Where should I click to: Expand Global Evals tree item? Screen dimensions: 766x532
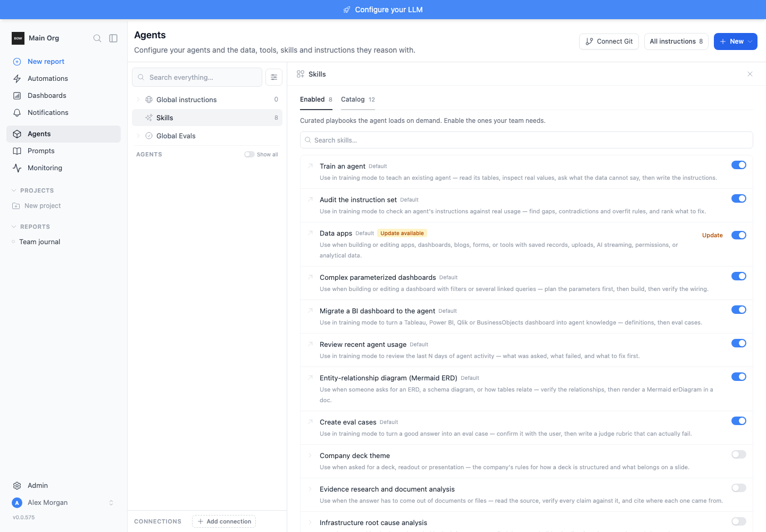point(138,136)
